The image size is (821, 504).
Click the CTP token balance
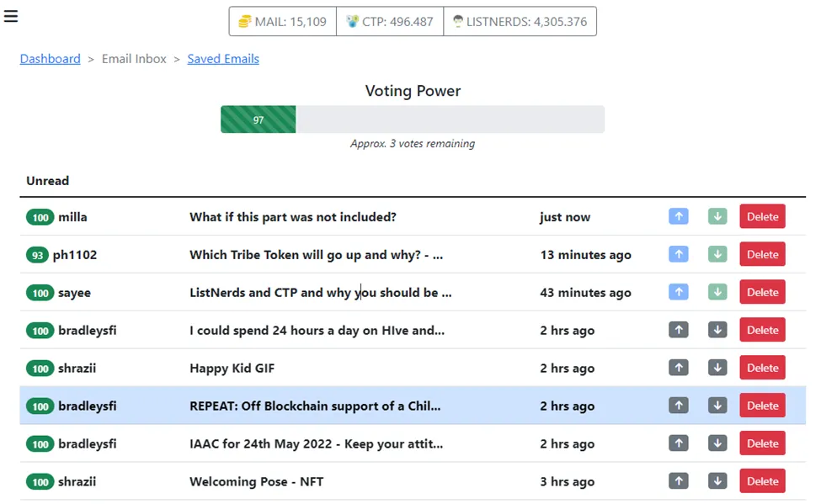pyautogui.click(x=390, y=22)
